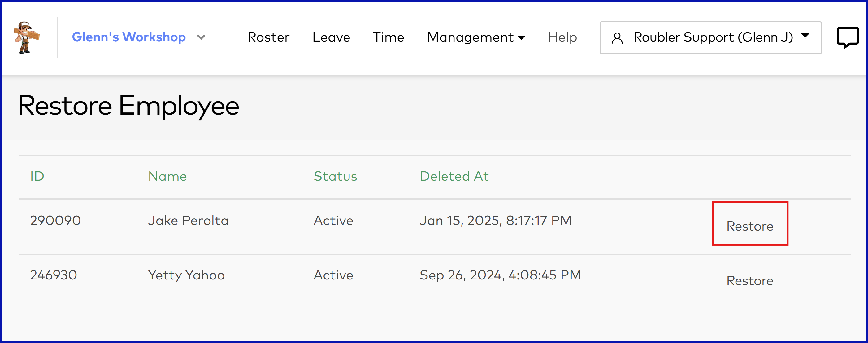
Task: Open the Time menu item
Action: [x=388, y=37]
